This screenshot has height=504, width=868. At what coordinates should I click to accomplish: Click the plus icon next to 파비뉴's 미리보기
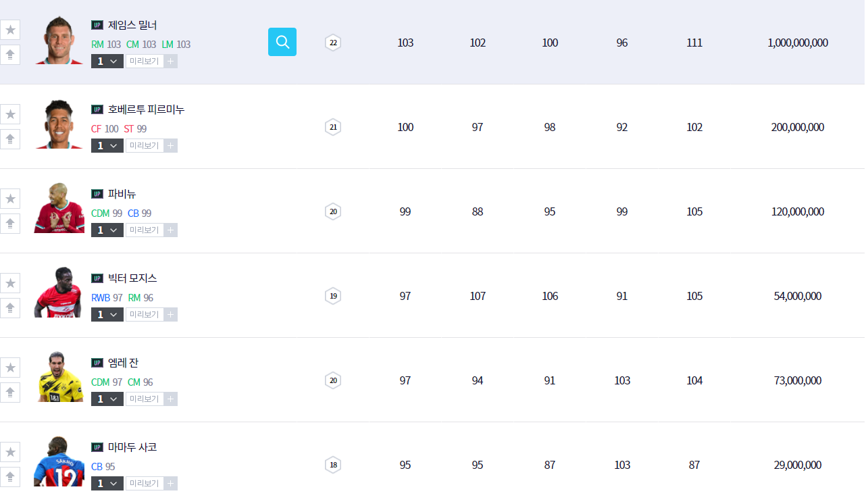(171, 230)
